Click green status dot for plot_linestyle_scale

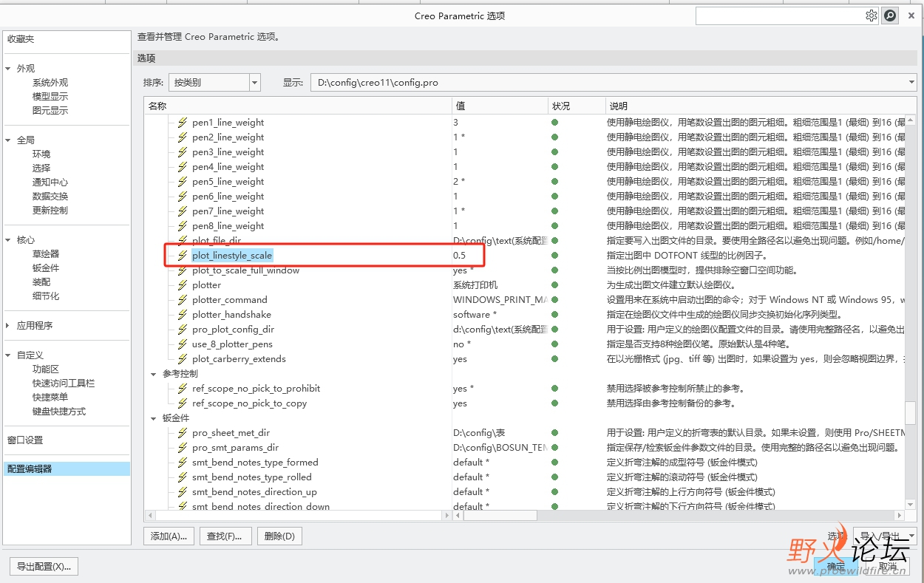pos(554,256)
